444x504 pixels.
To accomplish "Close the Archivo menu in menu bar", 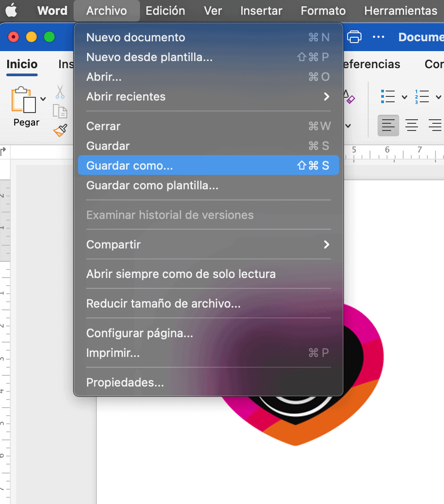I will tap(106, 11).
